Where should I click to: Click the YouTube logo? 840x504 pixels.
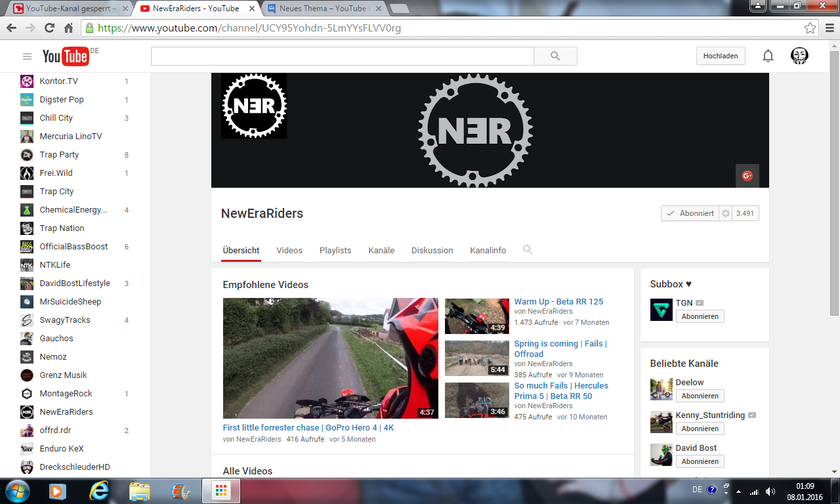point(66,56)
